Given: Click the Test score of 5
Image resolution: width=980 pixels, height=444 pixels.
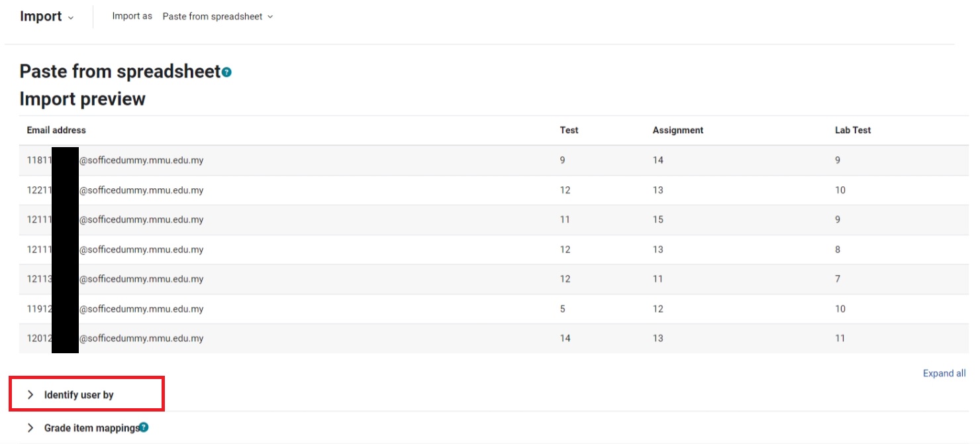Looking at the screenshot, I should 563,309.
